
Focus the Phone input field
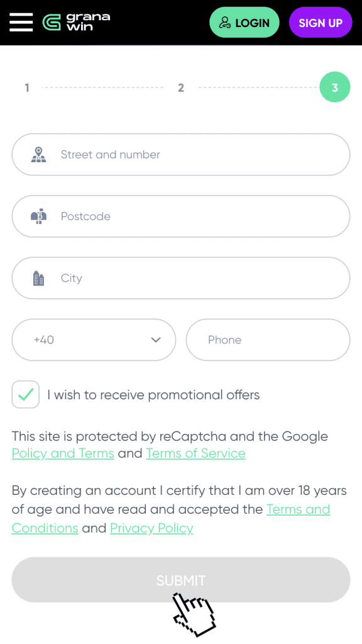point(268,340)
